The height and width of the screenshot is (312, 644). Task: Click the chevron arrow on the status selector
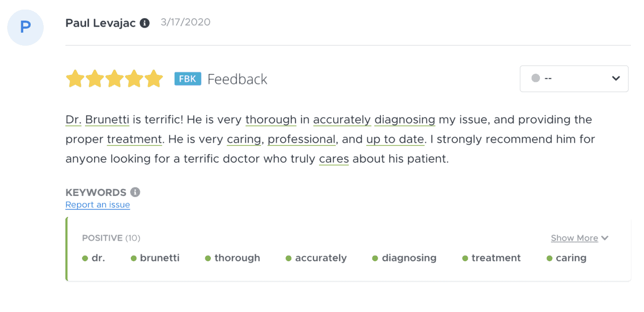(x=615, y=78)
